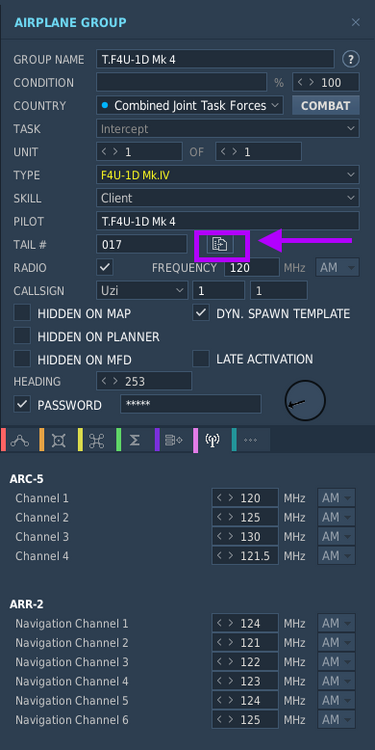375x750 pixels.
Task: Open the Radio presets antenna tab
Action: tap(212, 440)
